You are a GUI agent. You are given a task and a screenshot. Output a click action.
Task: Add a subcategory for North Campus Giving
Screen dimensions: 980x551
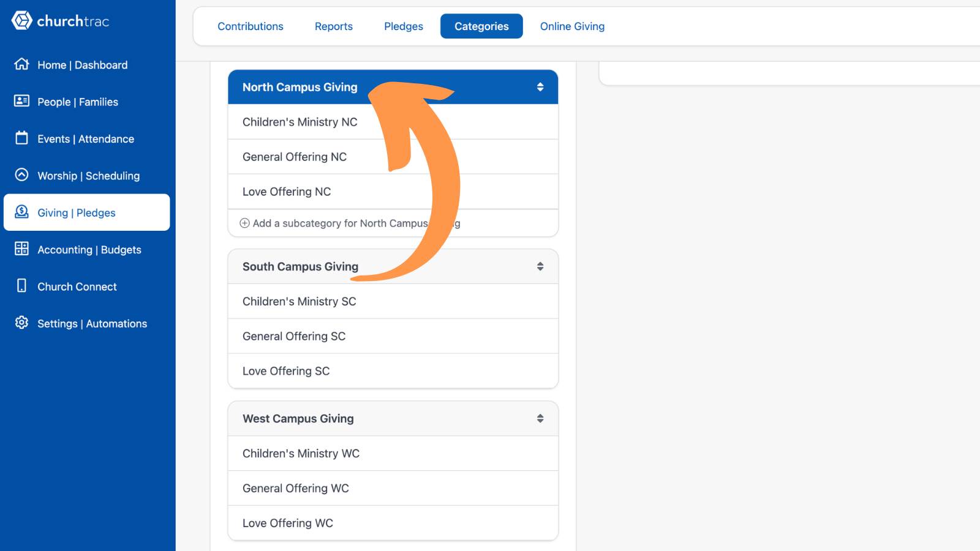[393, 223]
